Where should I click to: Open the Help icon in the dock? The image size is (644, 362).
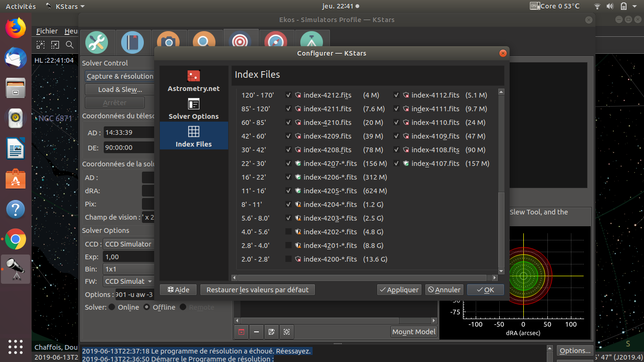(x=16, y=209)
